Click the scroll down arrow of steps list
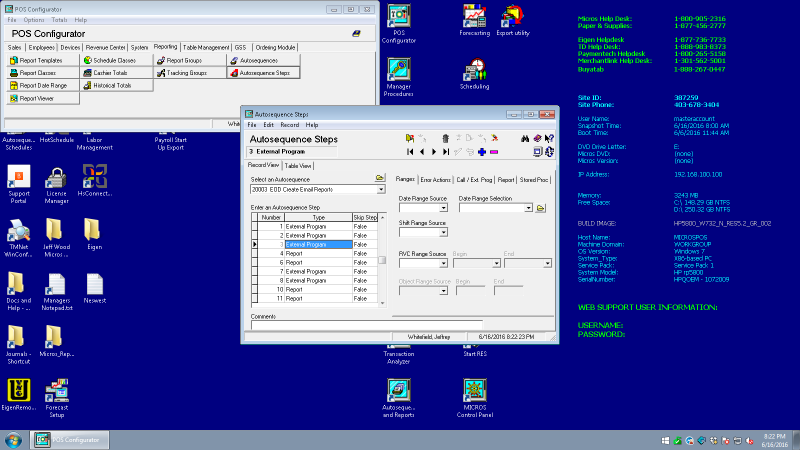This screenshot has height=450, width=800. tap(382, 303)
